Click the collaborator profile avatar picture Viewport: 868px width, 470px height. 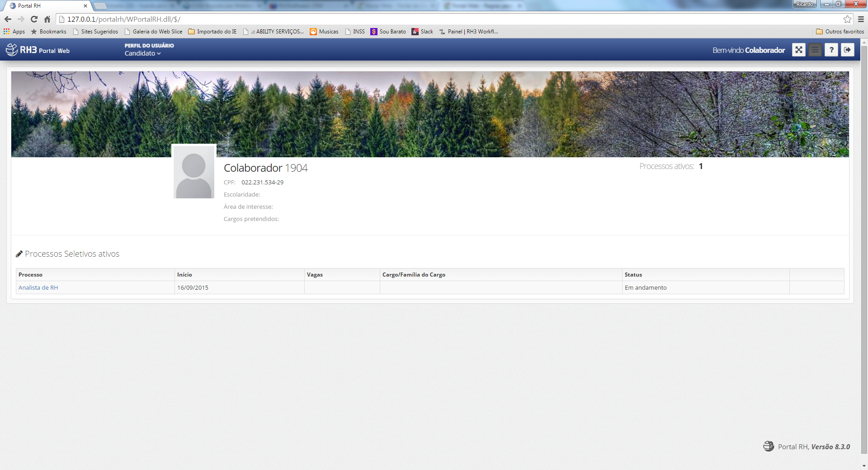coord(194,172)
